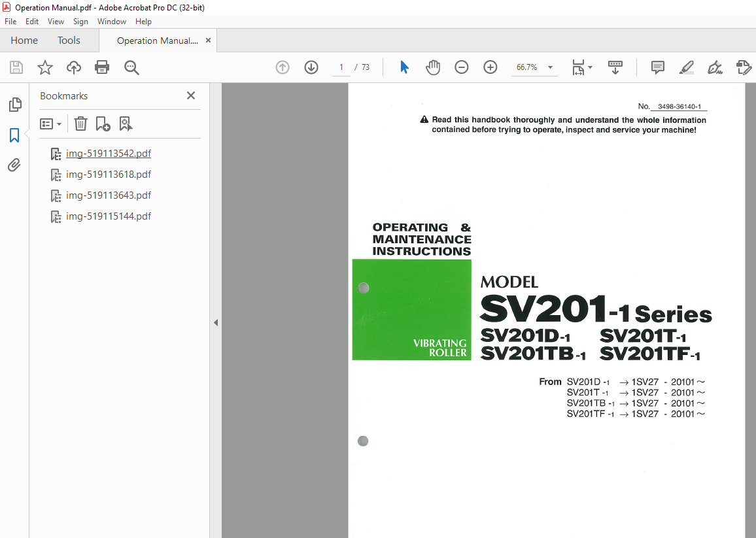Image resolution: width=756 pixels, height=538 pixels.
Task: Click the scrolling mode keyboard icon
Action: pyautogui.click(x=615, y=67)
